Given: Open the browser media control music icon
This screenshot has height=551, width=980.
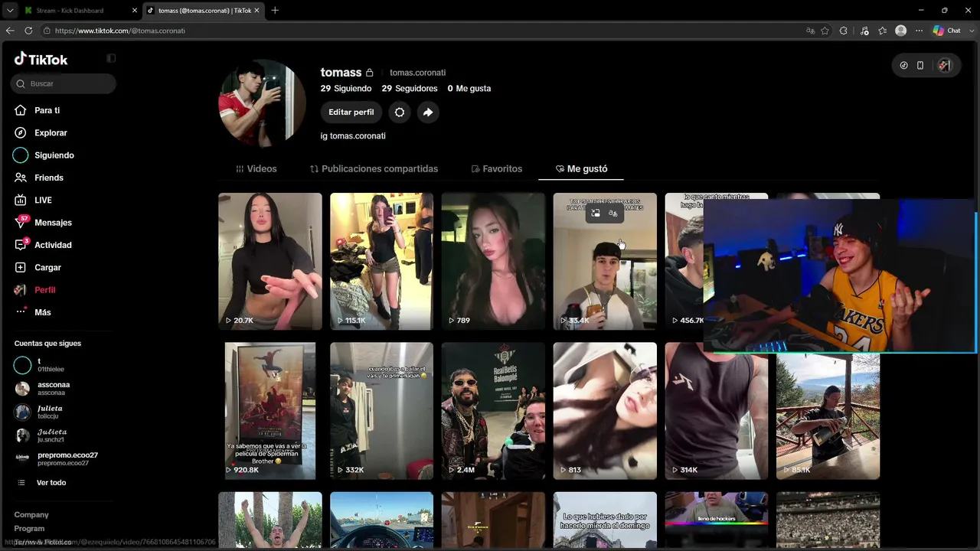Looking at the screenshot, I should (864, 31).
